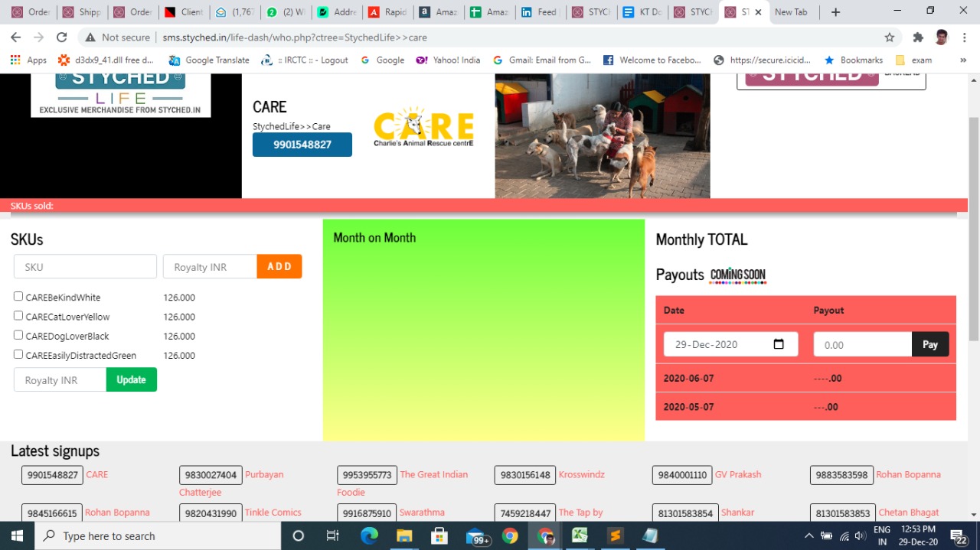Click the Royalty INR field beside ADD
Screen dimensions: 980x550
(x=211, y=266)
